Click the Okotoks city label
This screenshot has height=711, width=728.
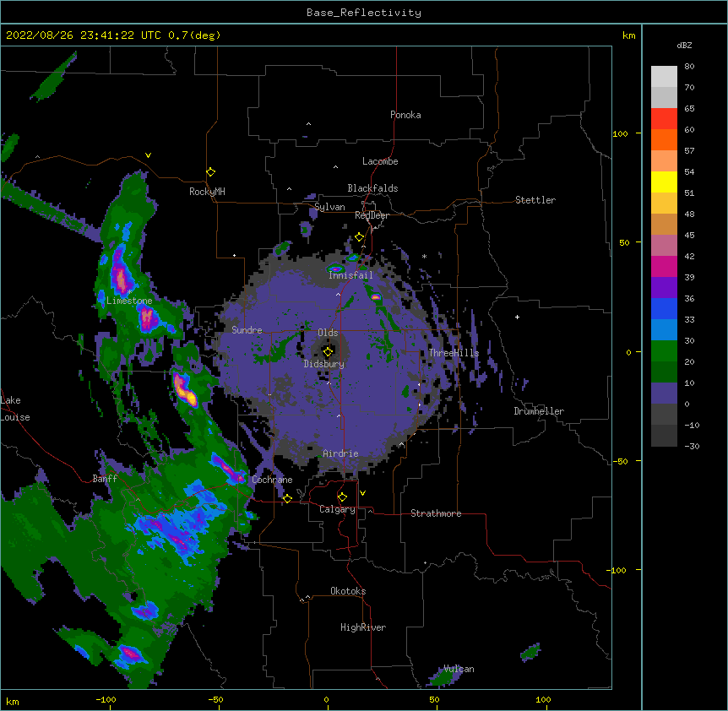tap(348, 591)
